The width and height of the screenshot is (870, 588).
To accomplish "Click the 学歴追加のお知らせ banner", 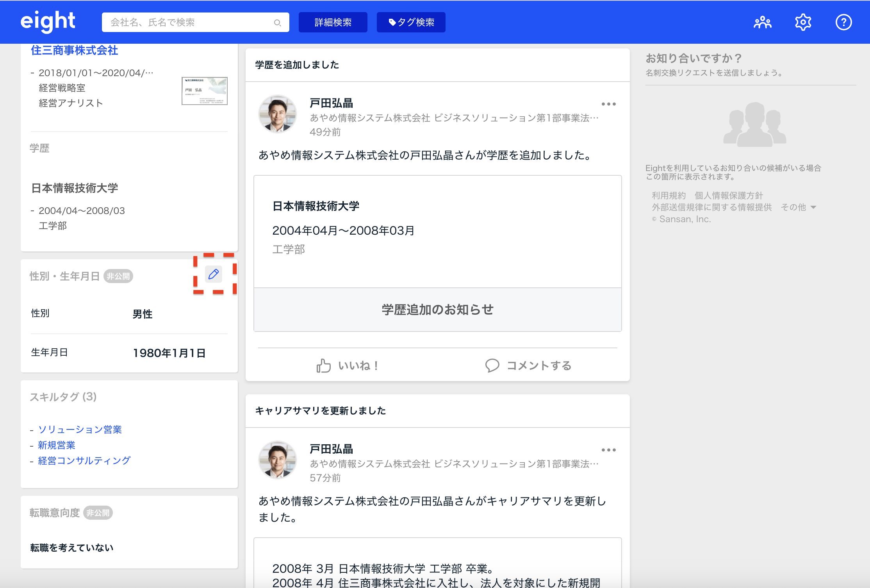I will point(437,310).
